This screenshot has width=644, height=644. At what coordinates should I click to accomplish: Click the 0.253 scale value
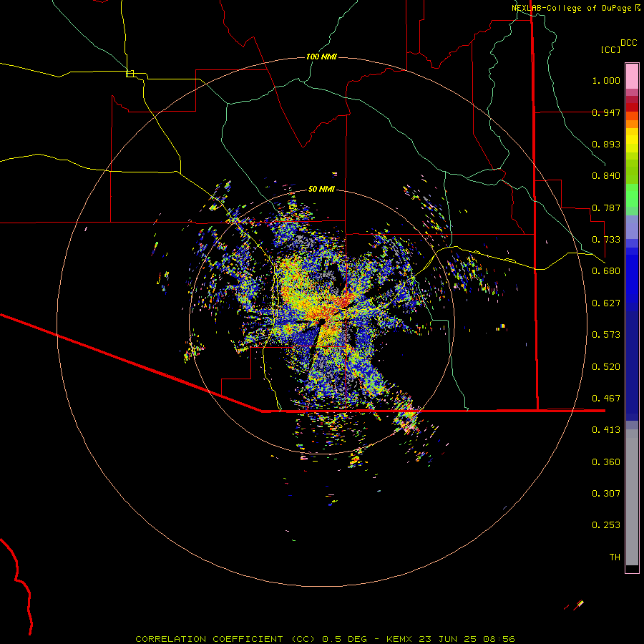(606, 525)
